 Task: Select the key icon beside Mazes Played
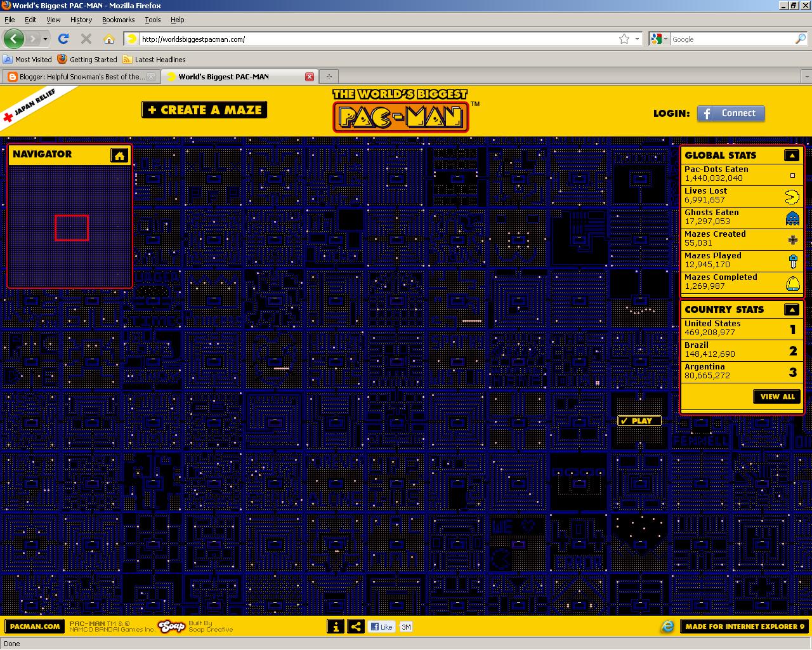792,261
